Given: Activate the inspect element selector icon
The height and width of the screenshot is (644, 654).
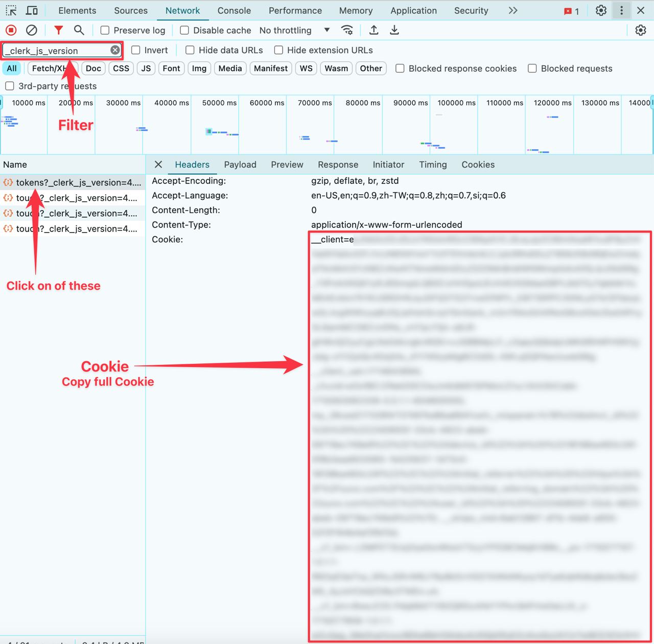Looking at the screenshot, I should pos(11,10).
